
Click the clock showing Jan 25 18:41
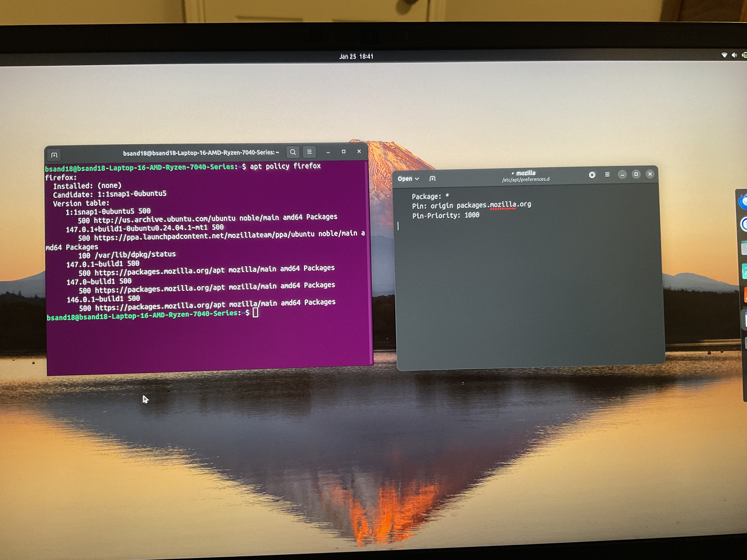click(x=356, y=56)
